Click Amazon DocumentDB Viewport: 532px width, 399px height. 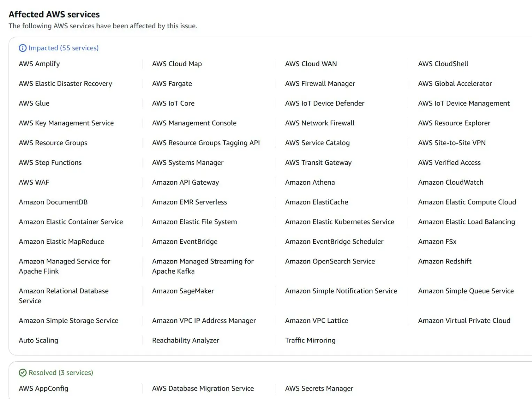pyautogui.click(x=53, y=202)
